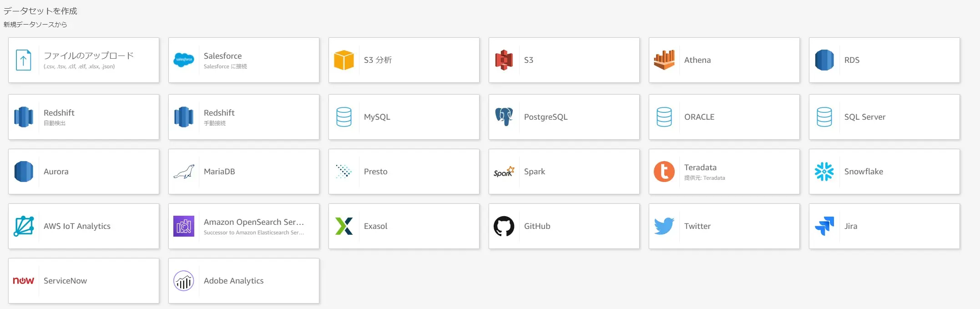The height and width of the screenshot is (309, 980).
Task: Click the '自動検出' subtitle text
Action: click(x=55, y=123)
